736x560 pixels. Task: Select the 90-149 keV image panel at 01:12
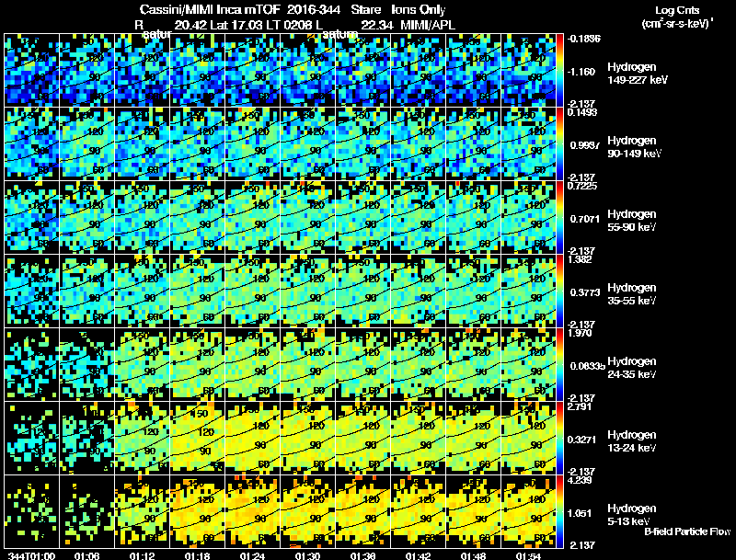(x=143, y=143)
